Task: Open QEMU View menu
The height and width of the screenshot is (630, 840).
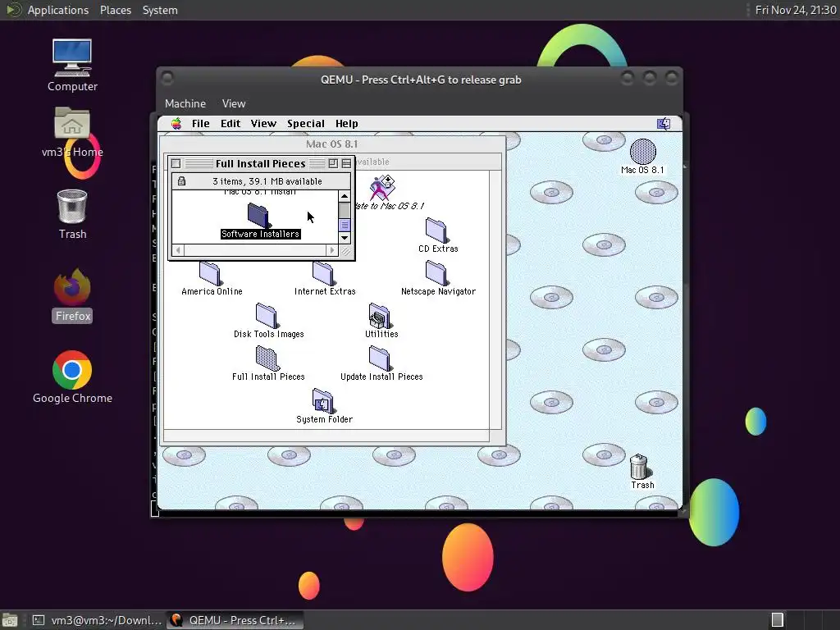Action: coord(234,103)
